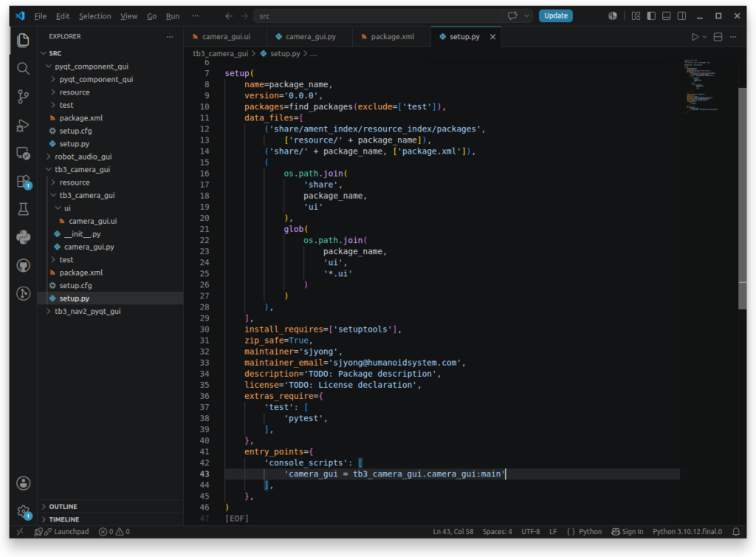Toggle Primary Side Bar visibility
The image size is (756, 557).
click(x=651, y=16)
